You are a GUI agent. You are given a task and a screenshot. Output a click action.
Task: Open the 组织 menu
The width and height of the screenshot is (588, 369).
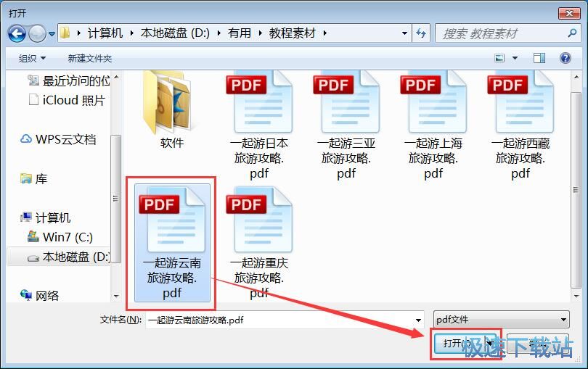point(32,58)
